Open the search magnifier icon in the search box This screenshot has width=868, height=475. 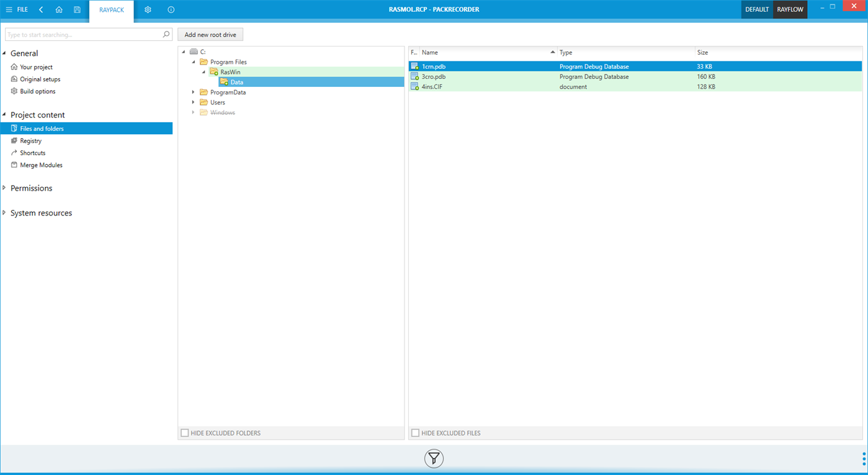[166, 34]
